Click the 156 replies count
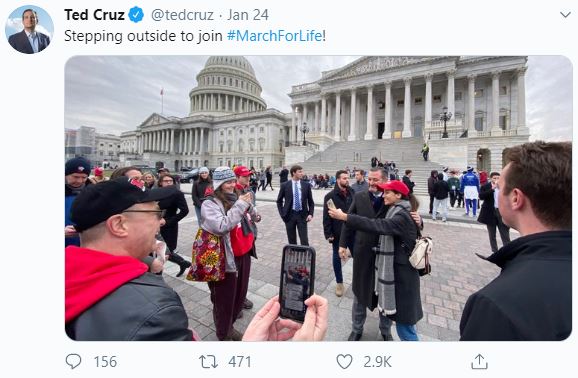Screen dimensions: 578x378 click(105, 362)
